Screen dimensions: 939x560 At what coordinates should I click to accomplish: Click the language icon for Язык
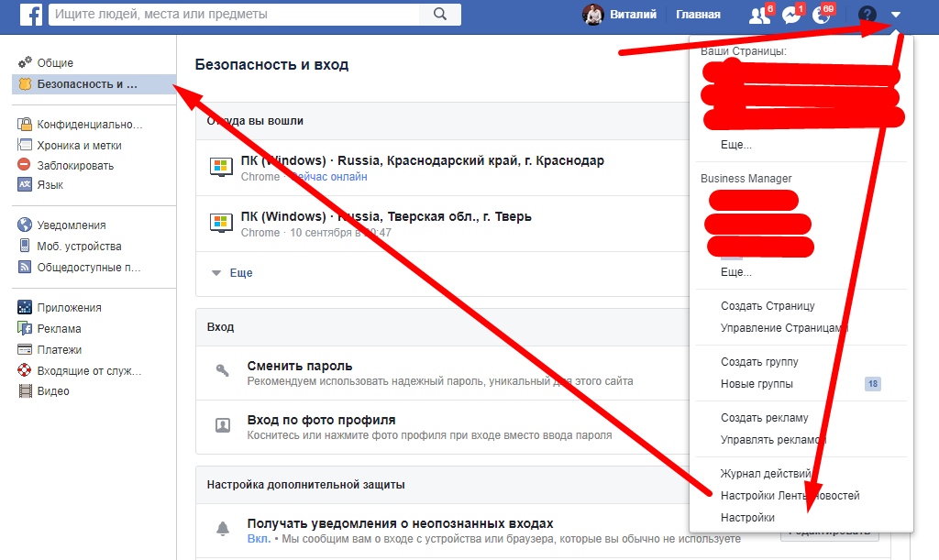25,184
